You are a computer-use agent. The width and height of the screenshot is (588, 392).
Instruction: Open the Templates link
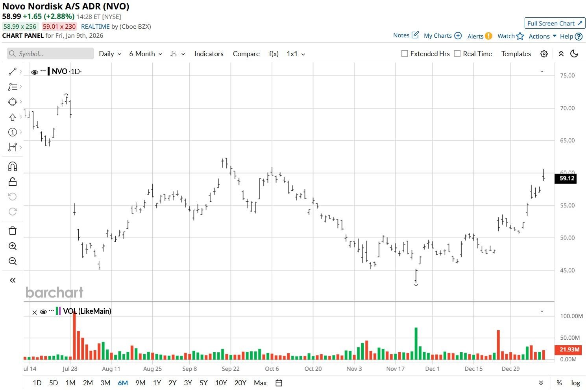(516, 54)
